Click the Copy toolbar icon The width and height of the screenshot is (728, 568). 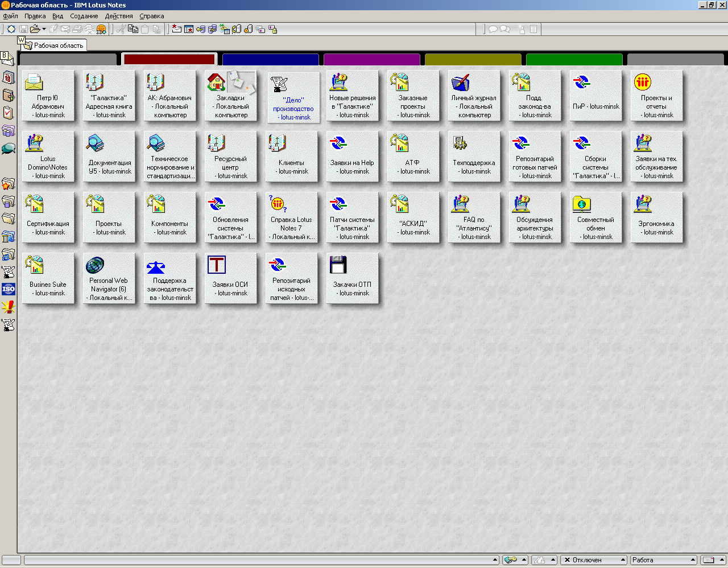pyautogui.click(x=133, y=29)
